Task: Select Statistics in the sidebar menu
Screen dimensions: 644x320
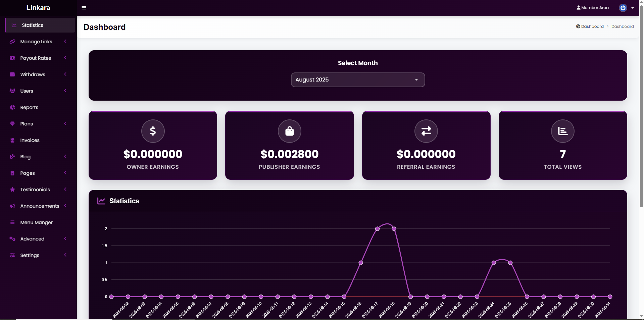Action: click(40, 25)
